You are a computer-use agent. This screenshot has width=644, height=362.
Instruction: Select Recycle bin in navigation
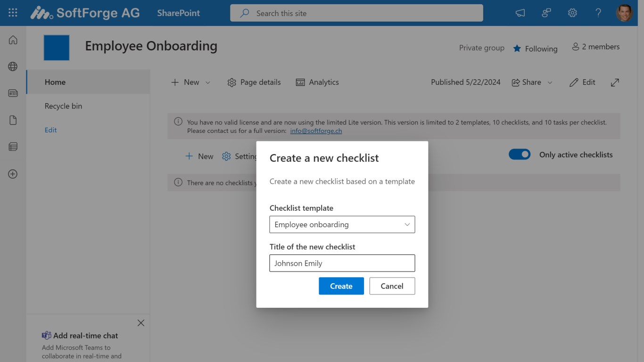pyautogui.click(x=63, y=106)
